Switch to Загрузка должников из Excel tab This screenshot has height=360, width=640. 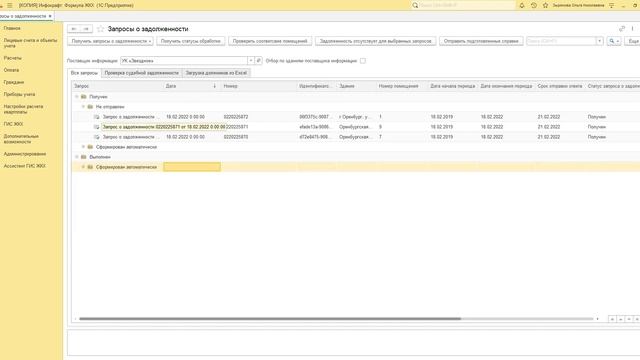[216, 73]
